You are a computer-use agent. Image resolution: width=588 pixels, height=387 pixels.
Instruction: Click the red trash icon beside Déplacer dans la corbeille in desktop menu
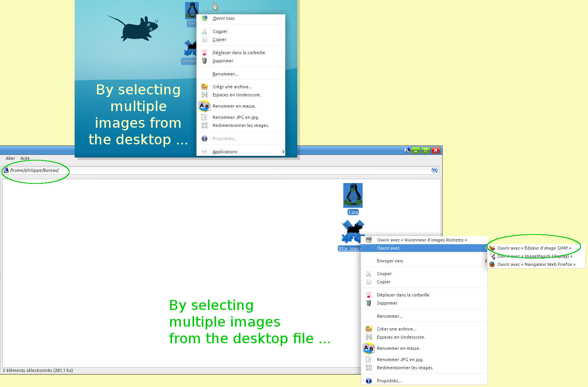tap(205, 53)
